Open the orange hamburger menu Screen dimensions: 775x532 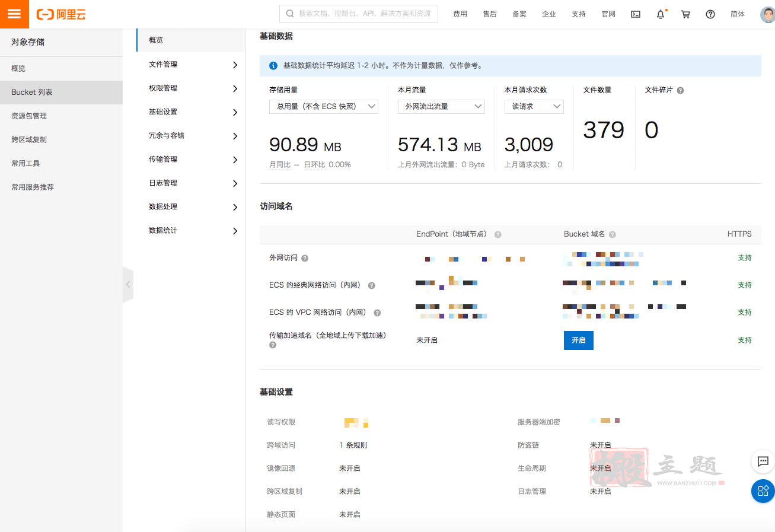click(x=14, y=14)
